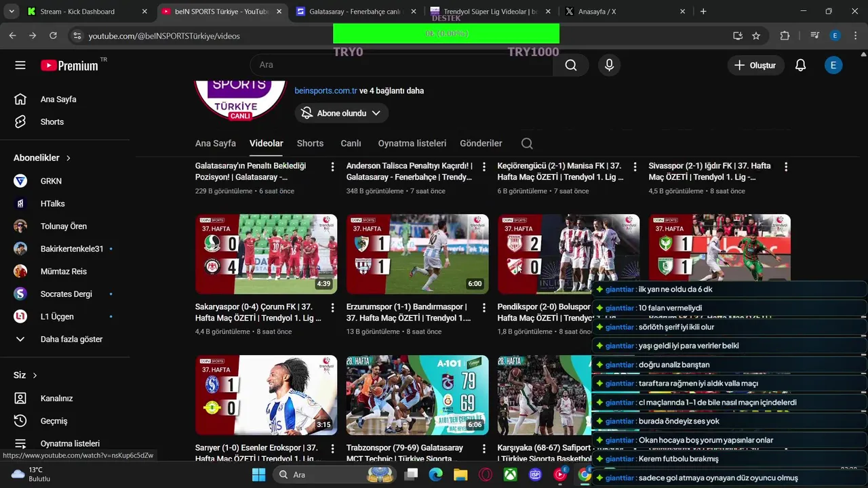Open options for Trabzonspor Galatasaray MCT video

point(484,449)
